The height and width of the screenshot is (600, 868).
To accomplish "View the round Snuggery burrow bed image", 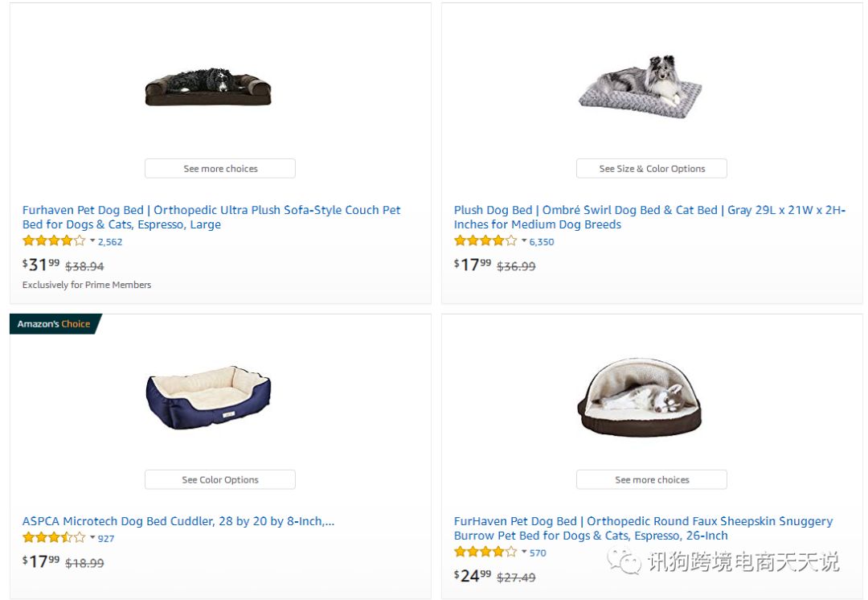I will point(640,397).
